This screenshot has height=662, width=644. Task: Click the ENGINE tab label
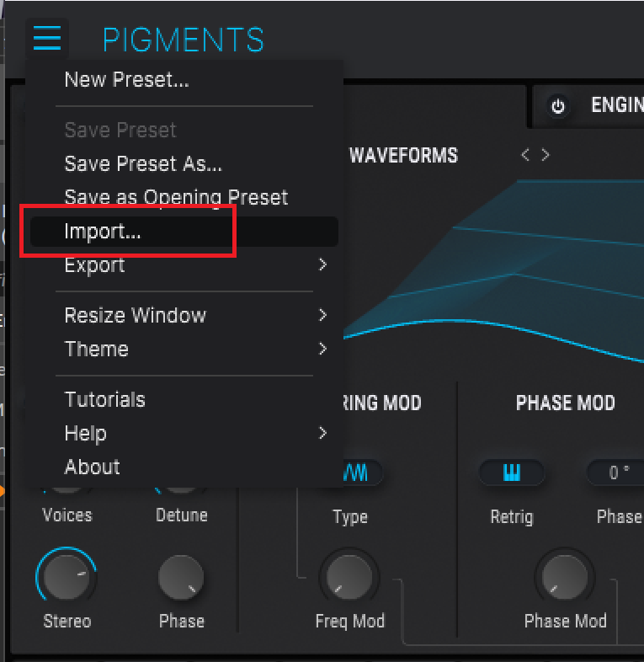pyautogui.click(x=617, y=105)
